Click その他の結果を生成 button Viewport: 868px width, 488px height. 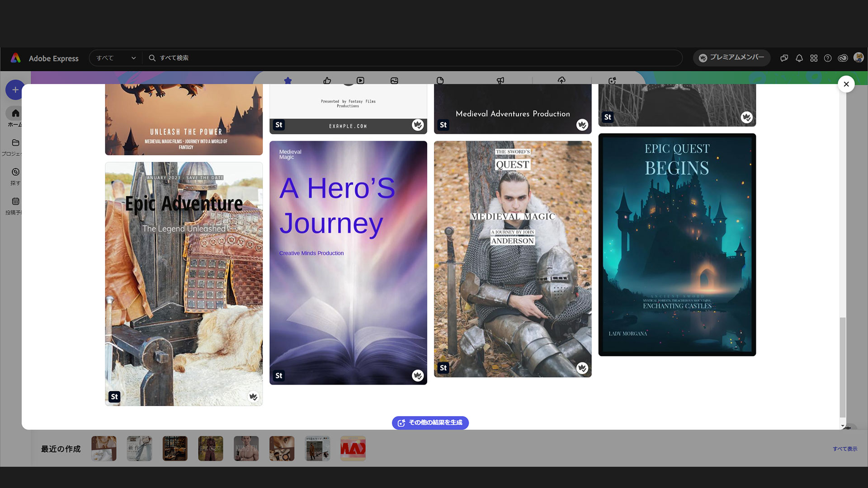[430, 422]
